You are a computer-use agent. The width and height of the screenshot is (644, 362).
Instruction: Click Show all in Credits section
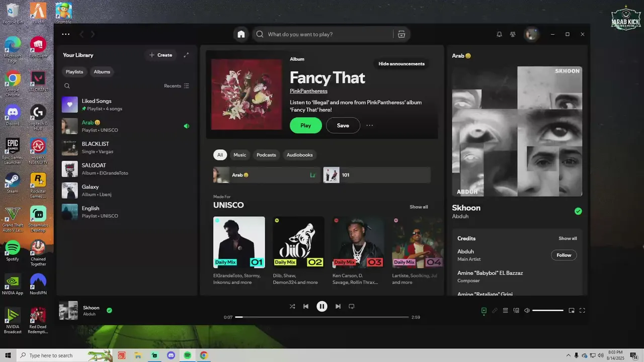568,238
